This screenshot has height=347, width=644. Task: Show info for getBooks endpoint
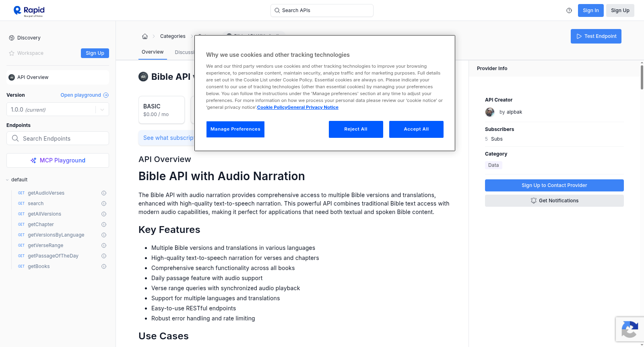[x=104, y=266]
